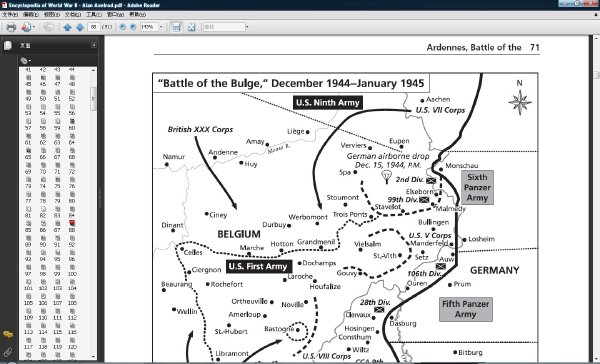This screenshot has height=364, width=600.
Task: Open the Attachments paperclip panel
Action: pyautogui.click(x=8, y=352)
